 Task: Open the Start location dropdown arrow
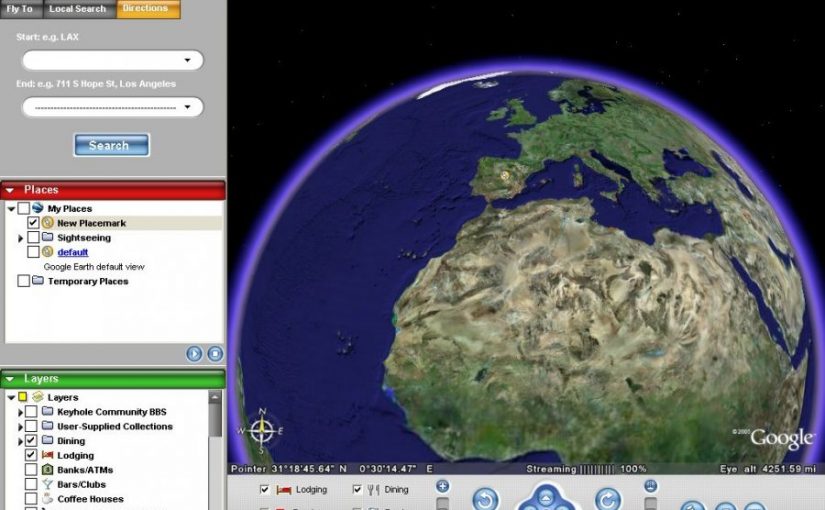tap(187, 61)
